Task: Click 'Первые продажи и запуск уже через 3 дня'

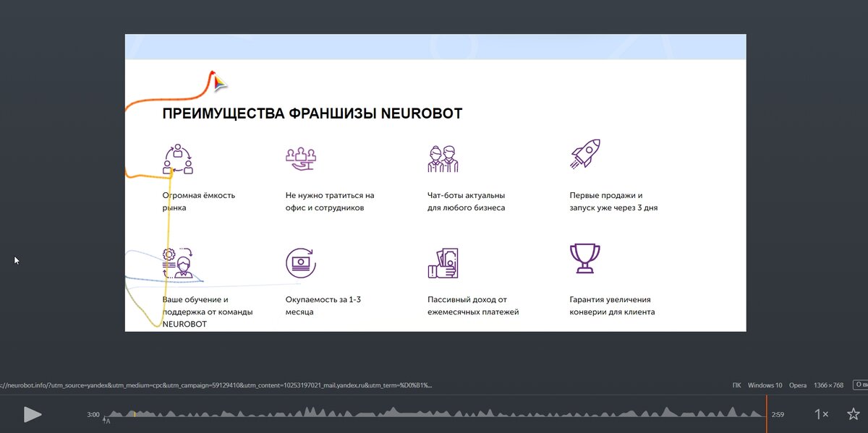Action: pos(613,202)
